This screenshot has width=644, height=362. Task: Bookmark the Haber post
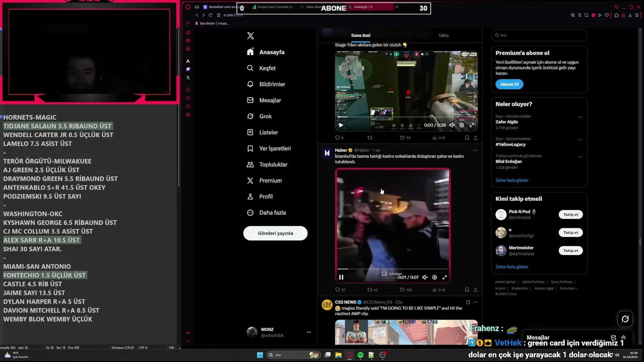click(467, 290)
